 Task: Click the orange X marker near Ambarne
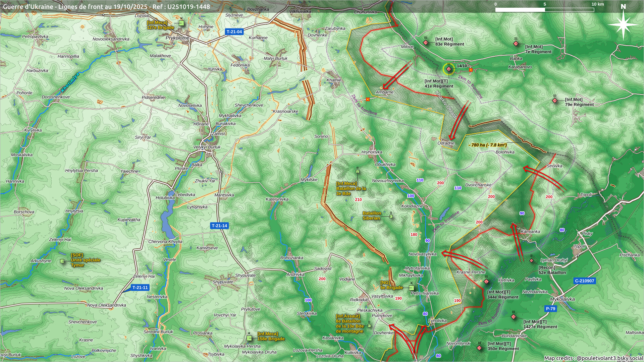[x=368, y=99]
